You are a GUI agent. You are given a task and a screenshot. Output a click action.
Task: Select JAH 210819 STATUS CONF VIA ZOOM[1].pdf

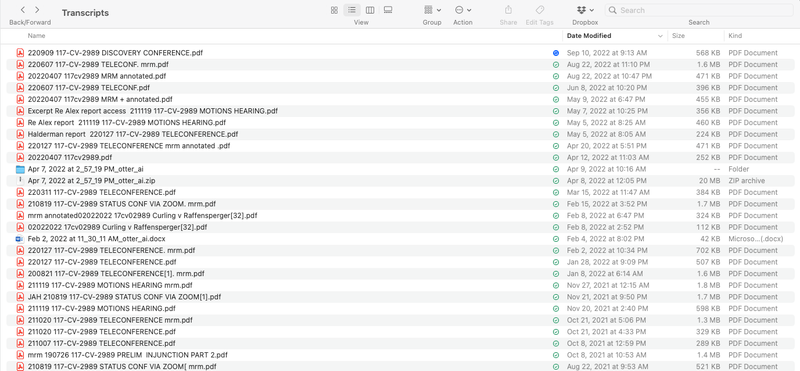coord(124,297)
